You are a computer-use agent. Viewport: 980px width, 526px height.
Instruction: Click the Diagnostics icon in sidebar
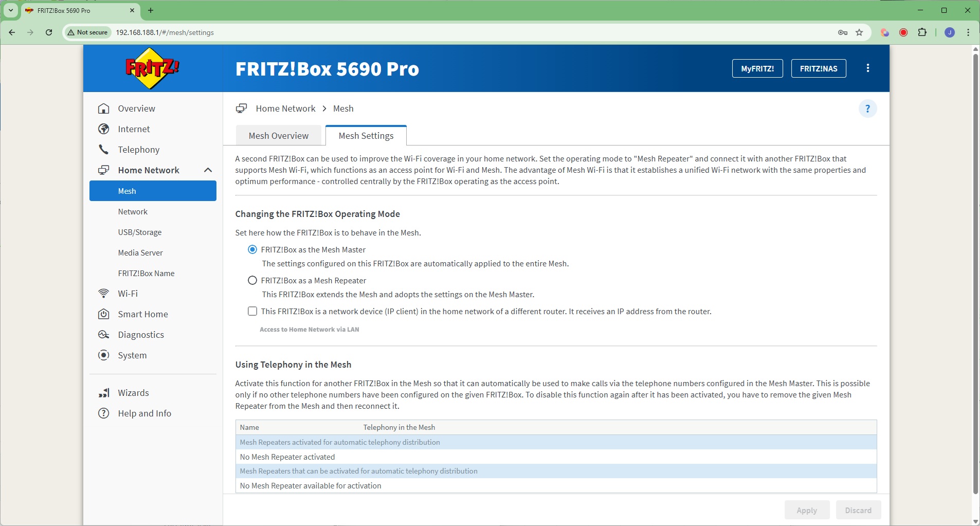coord(104,335)
